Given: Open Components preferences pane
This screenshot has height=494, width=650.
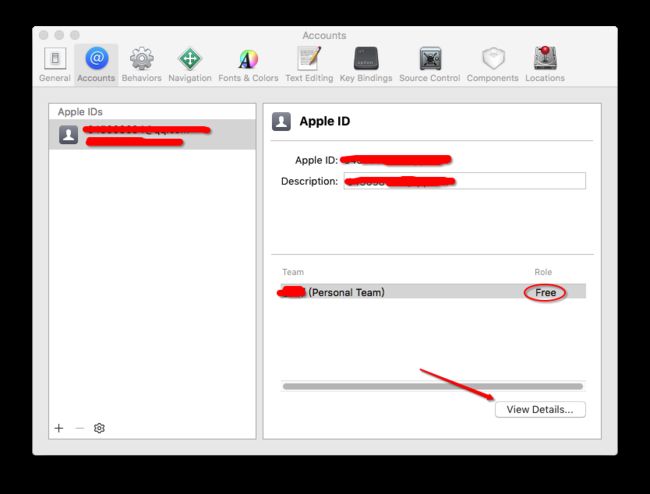Looking at the screenshot, I should tap(492, 65).
